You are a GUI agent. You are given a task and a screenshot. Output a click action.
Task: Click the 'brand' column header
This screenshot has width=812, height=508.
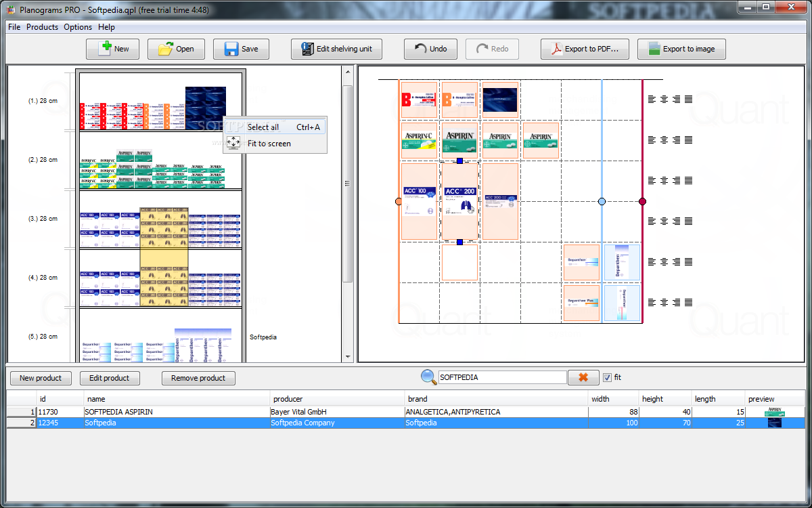496,399
